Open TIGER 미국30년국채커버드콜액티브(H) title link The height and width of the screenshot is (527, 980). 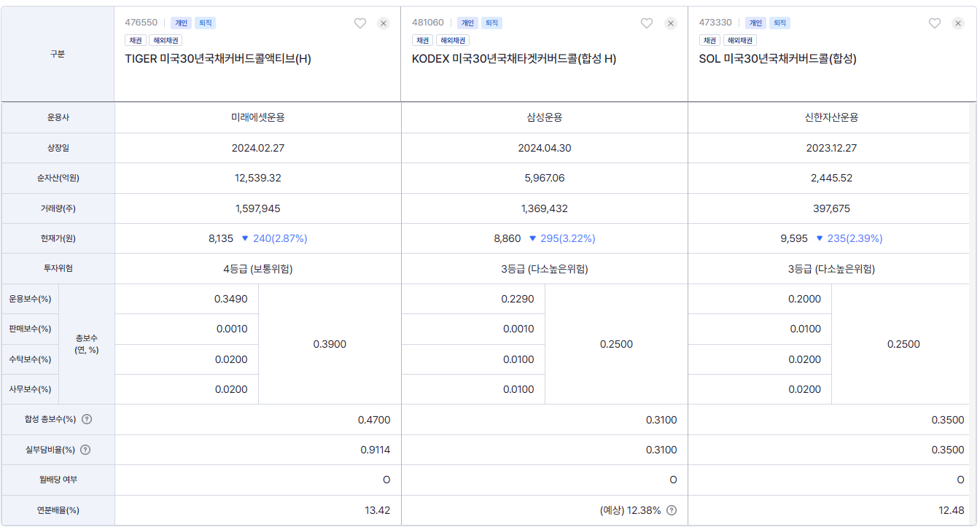218,59
